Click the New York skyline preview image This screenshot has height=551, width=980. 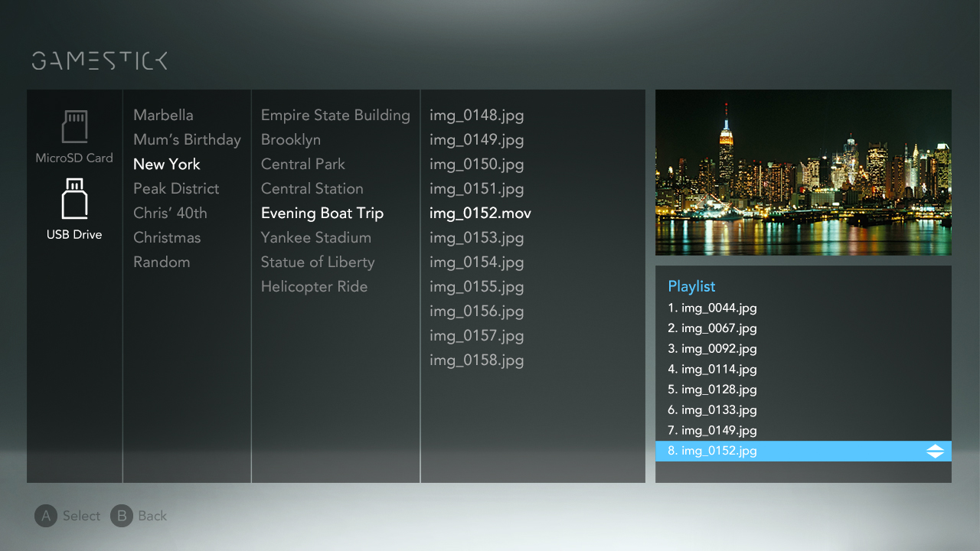(x=803, y=172)
